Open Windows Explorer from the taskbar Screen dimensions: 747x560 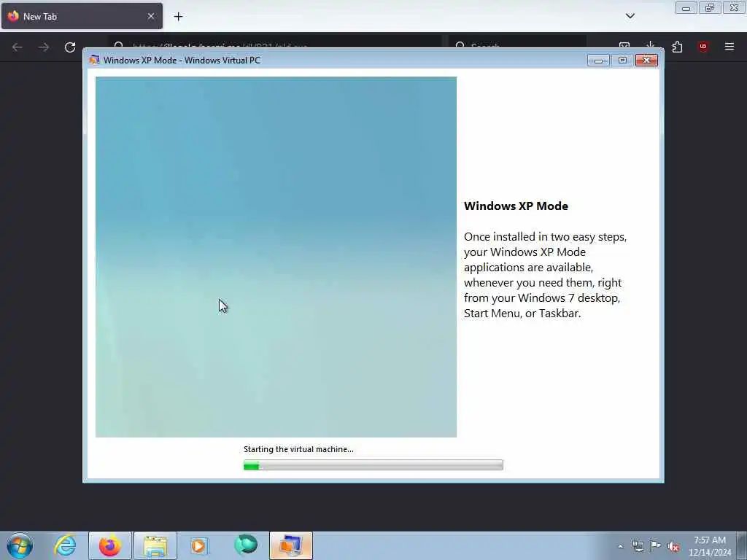(x=155, y=545)
